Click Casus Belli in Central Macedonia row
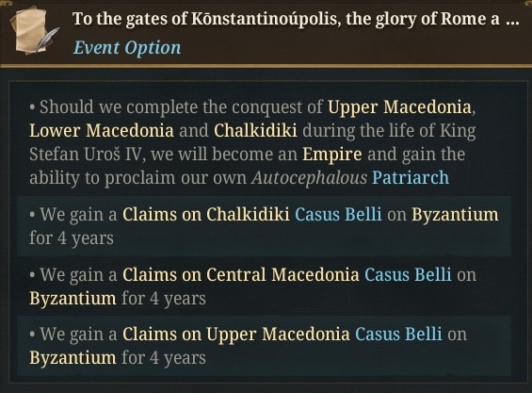 click(408, 274)
